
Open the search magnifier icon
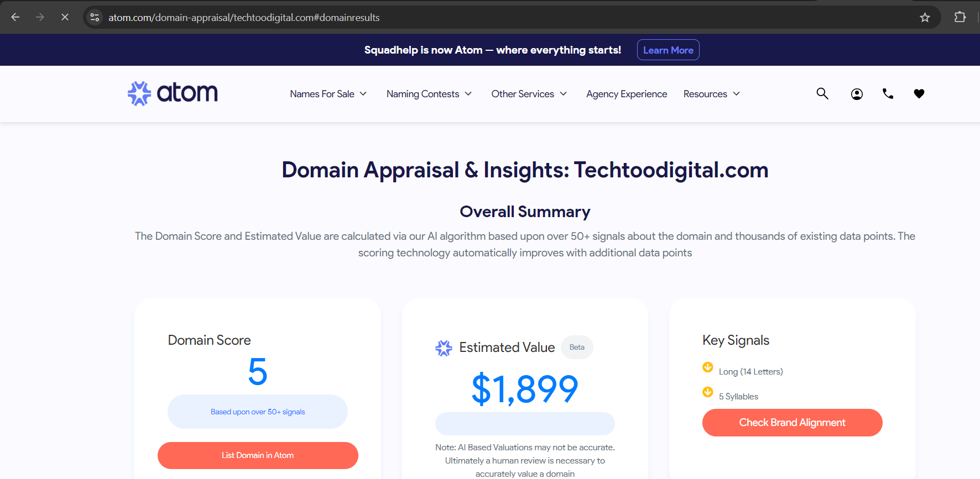pyautogui.click(x=822, y=94)
